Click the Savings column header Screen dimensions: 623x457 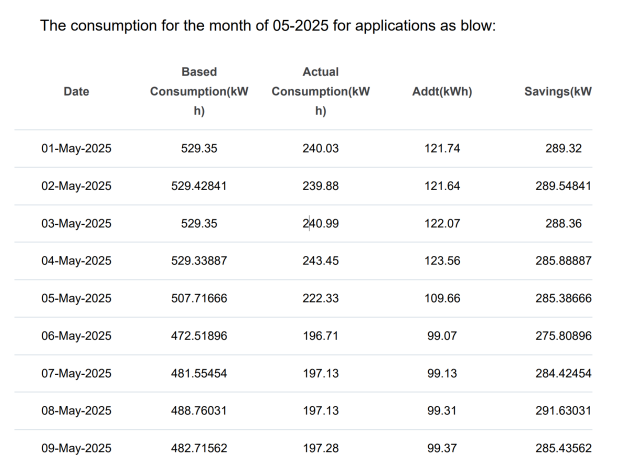tap(558, 92)
